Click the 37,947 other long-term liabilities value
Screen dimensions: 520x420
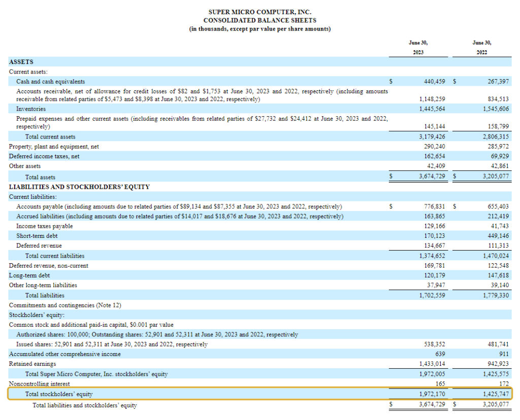click(436, 285)
